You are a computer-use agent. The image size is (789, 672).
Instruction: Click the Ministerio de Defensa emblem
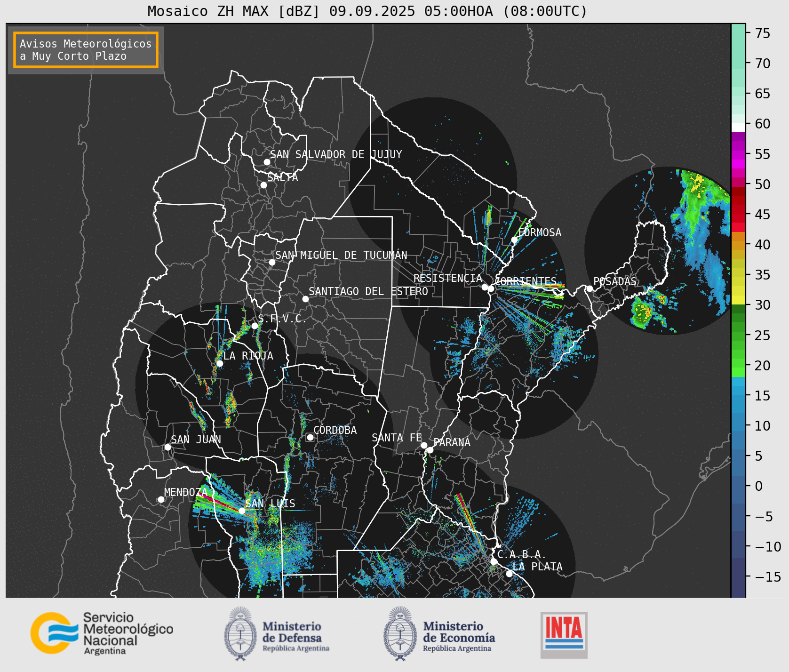click(x=240, y=633)
